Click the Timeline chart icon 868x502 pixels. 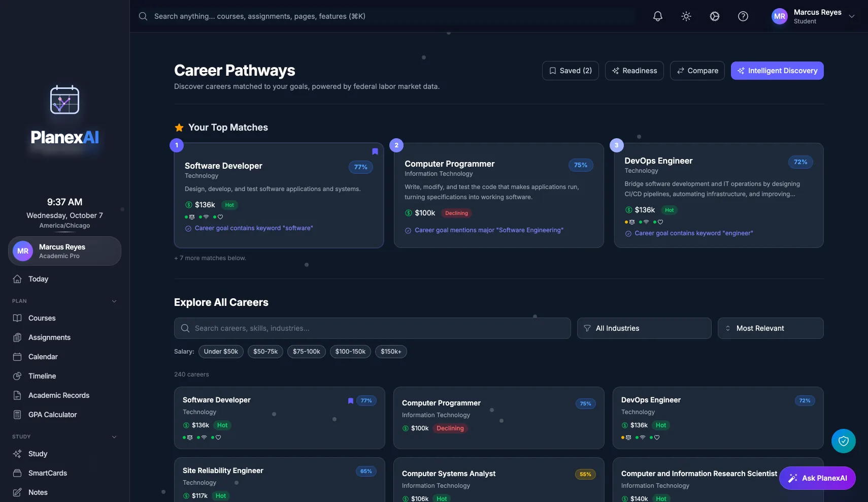[x=17, y=376]
